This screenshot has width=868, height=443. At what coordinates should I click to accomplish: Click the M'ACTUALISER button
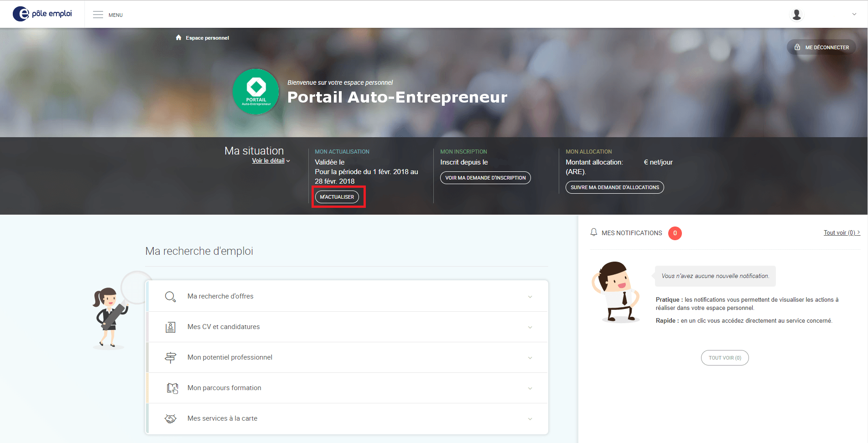337,197
